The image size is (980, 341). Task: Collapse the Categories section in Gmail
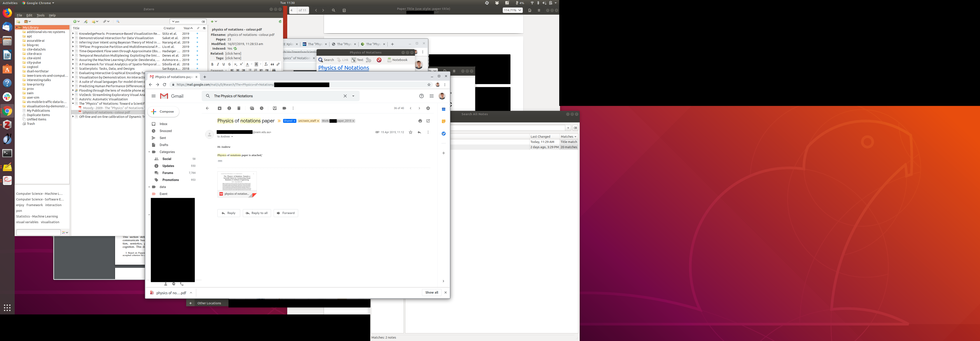[149, 152]
